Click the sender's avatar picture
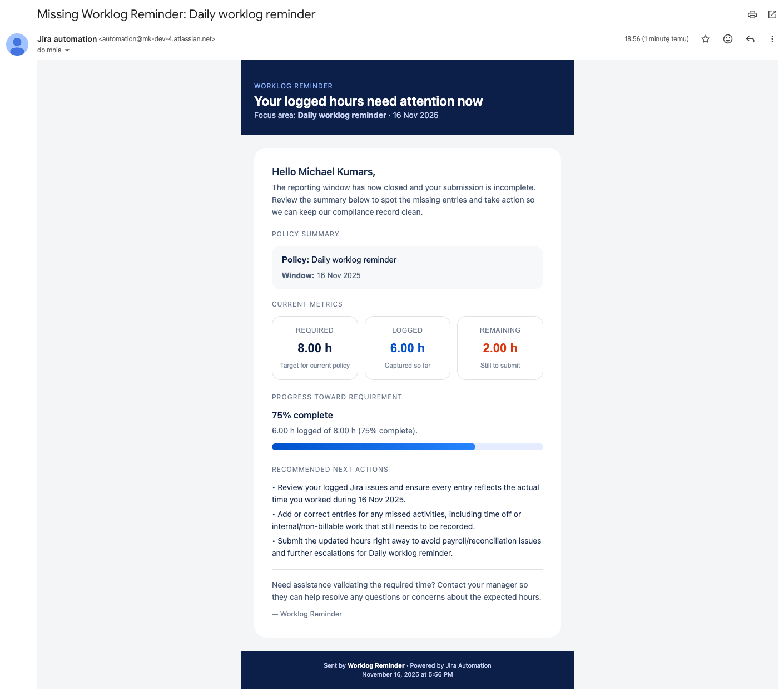Screen dimensions: 784x691 [17, 45]
